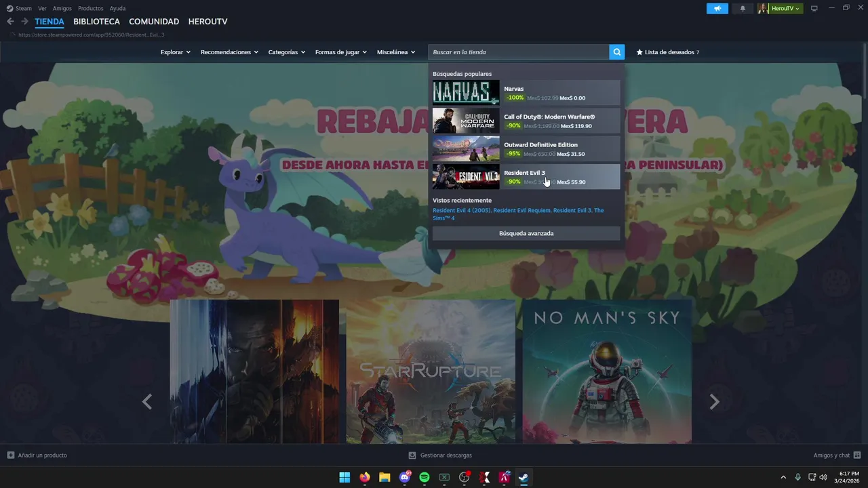The width and height of the screenshot is (868, 488).
Task: Open the Productos menu
Action: pos(91,8)
